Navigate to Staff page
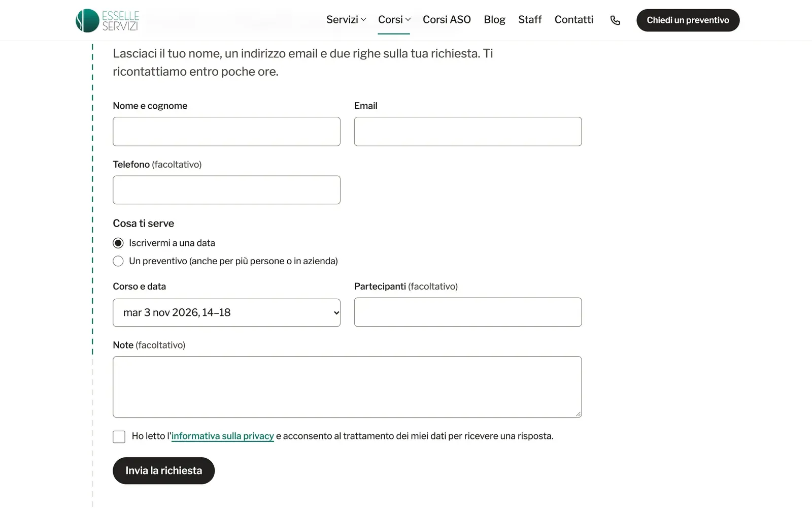This screenshot has width=812, height=508. click(530, 20)
